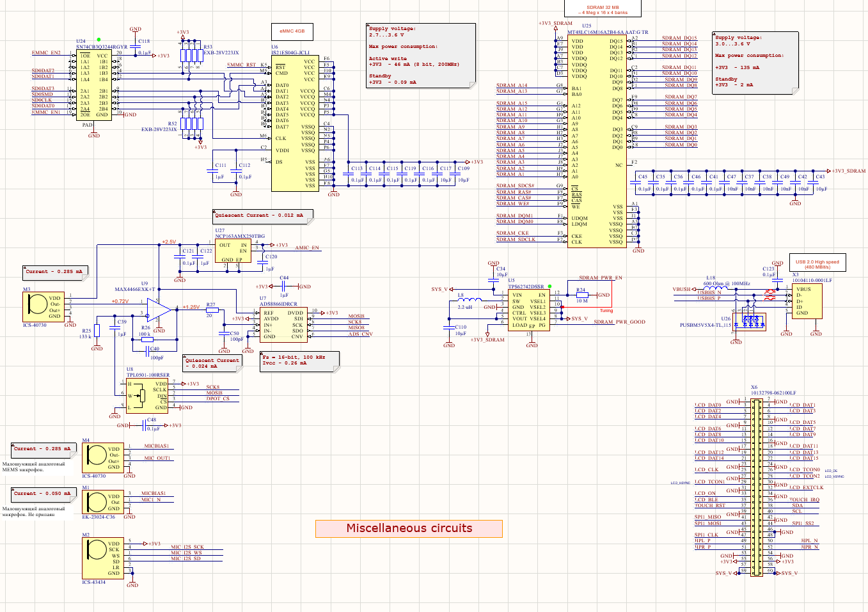Select the C48 0.1µF capacitor
Viewport: 868px width, 612px height.
coord(144,425)
